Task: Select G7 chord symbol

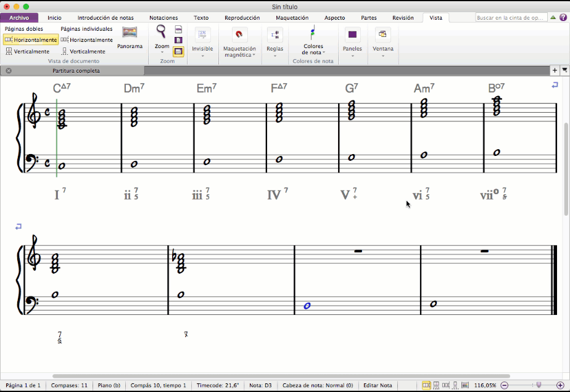Action: coord(351,88)
